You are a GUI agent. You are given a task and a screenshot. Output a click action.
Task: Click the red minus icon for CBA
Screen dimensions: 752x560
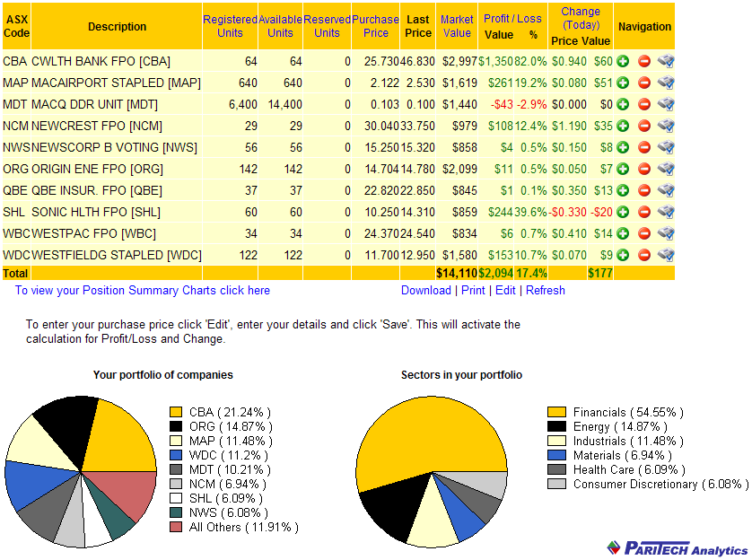(x=644, y=61)
